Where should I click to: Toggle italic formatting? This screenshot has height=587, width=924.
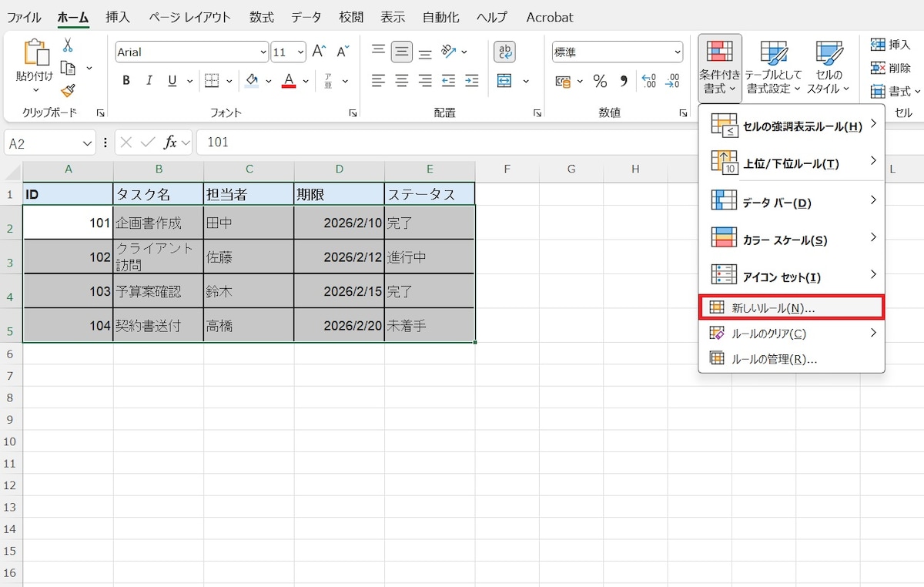pos(149,81)
